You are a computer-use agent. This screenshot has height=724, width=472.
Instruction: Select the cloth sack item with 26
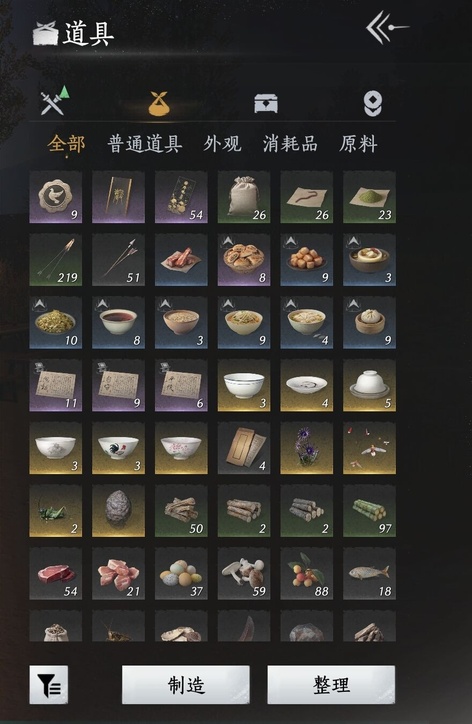(244, 197)
